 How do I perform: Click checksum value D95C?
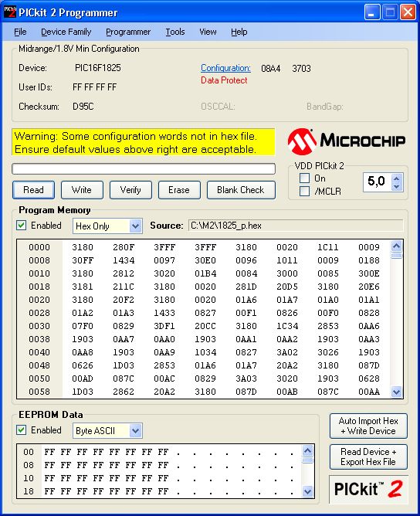(83, 107)
